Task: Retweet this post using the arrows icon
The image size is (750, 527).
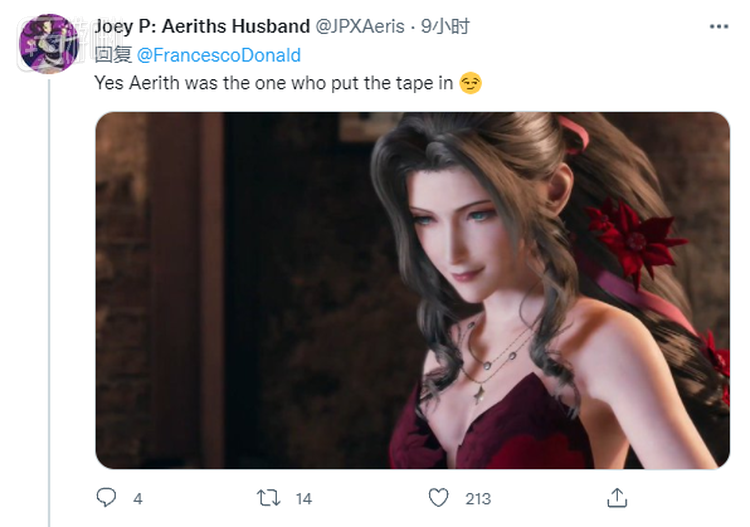Action: pos(268,497)
